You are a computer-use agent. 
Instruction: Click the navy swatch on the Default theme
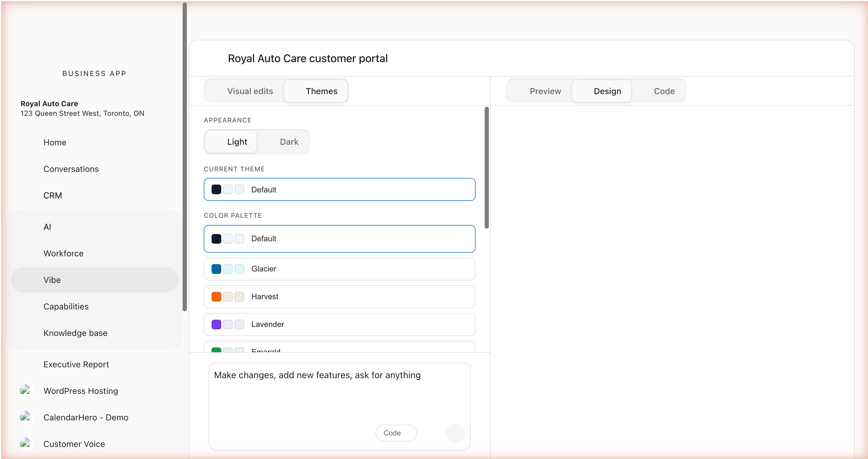[x=216, y=189]
